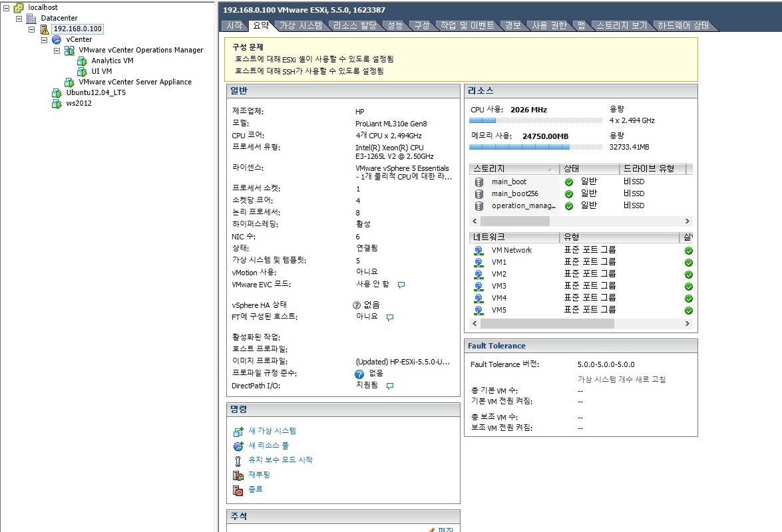Click the vSphere HA status question icon

(x=357, y=305)
